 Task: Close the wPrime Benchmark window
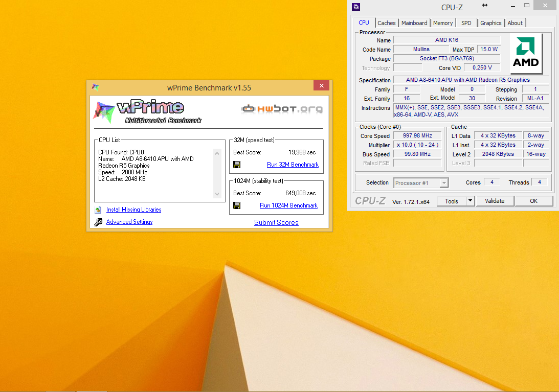322,85
